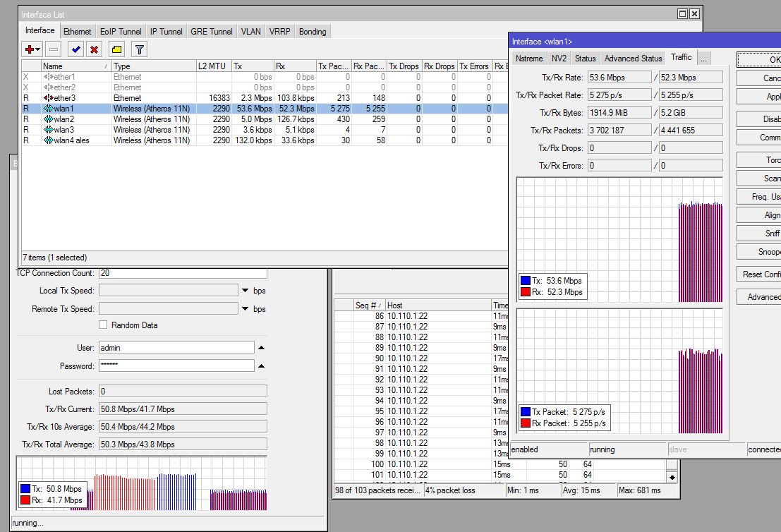Viewport: 781px width, 532px height.
Task: Click the TCP Connection Count field
Action: pyautogui.click(x=183, y=273)
